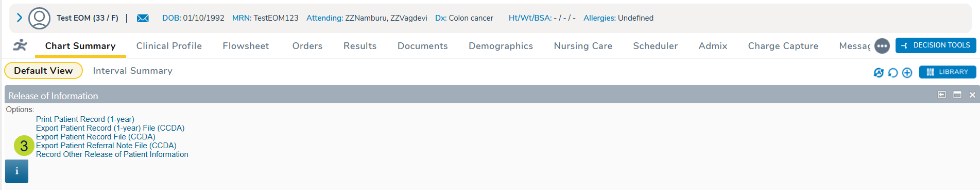Click the panel dock-left icon in Release header
Image resolution: width=980 pixels, height=190 pixels.
tap(942, 94)
